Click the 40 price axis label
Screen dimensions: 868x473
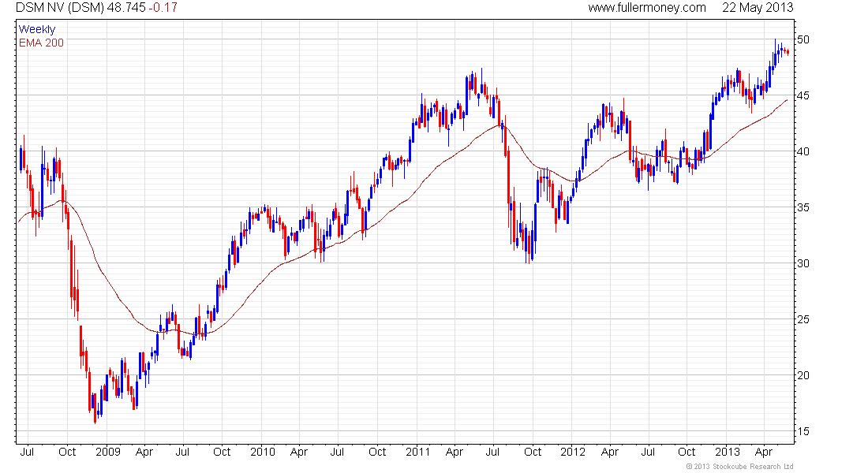803,151
